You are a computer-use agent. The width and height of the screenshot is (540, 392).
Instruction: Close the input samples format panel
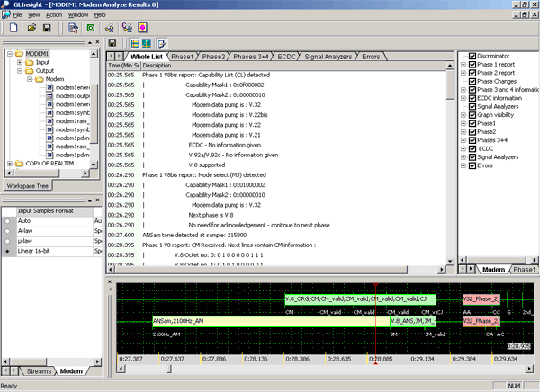click(x=97, y=200)
